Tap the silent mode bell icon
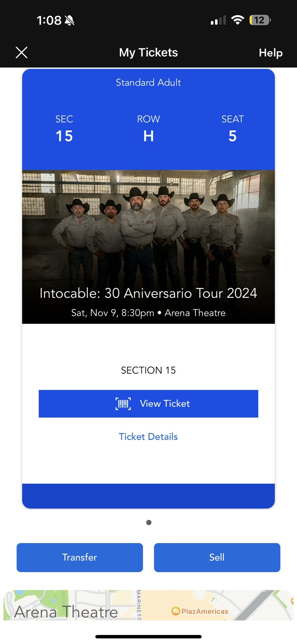 click(x=70, y=20)
